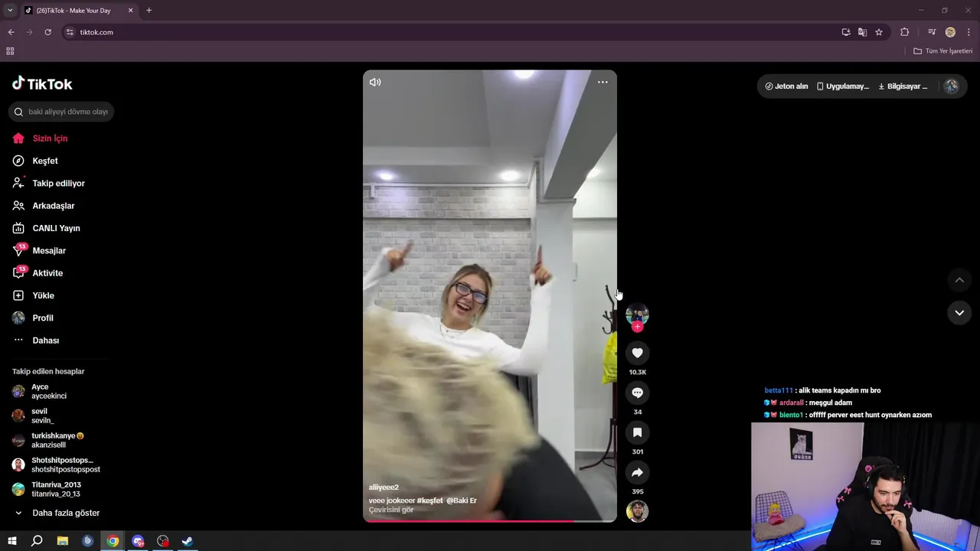
Task: Open Google Translate page icon
Action: point(862,32)
